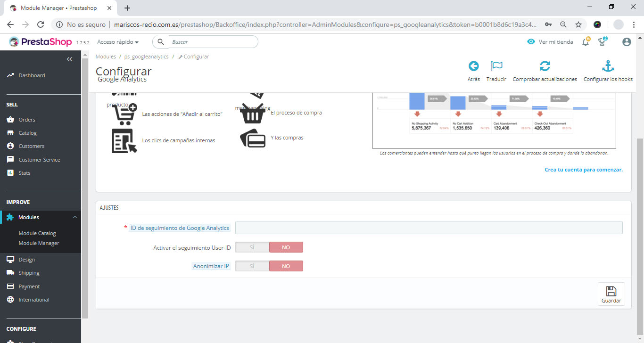Open Customers in the sidebar
The width and height of the screenshot is (644, 343).
(x=32, y=146)
